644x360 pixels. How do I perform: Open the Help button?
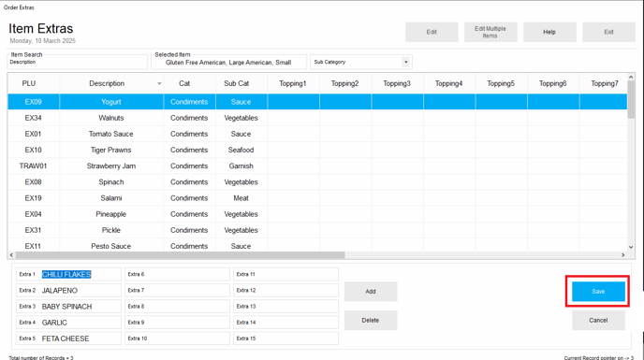[549, 32]
